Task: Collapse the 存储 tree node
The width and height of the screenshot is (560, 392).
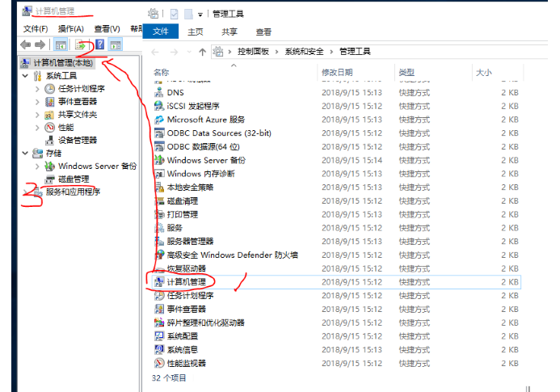Action: (x=25, y=154)
